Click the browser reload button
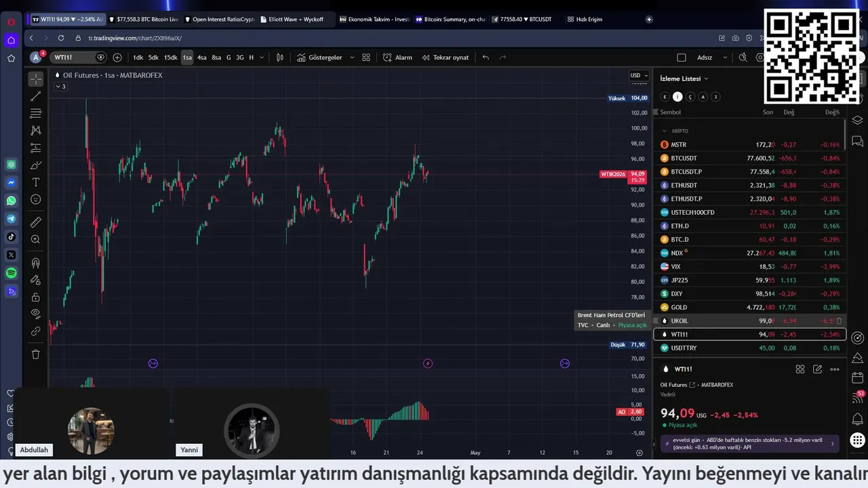868x488 pixels. click(61, 39)
